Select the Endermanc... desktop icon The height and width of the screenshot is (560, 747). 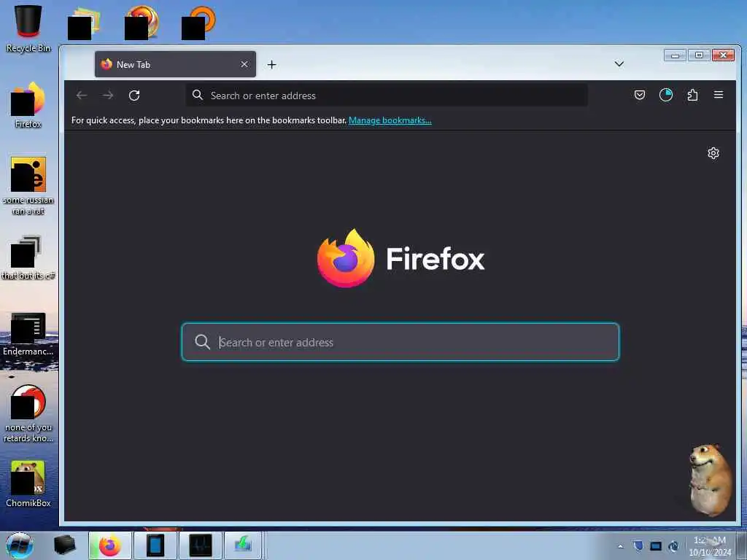coord(28,333)
